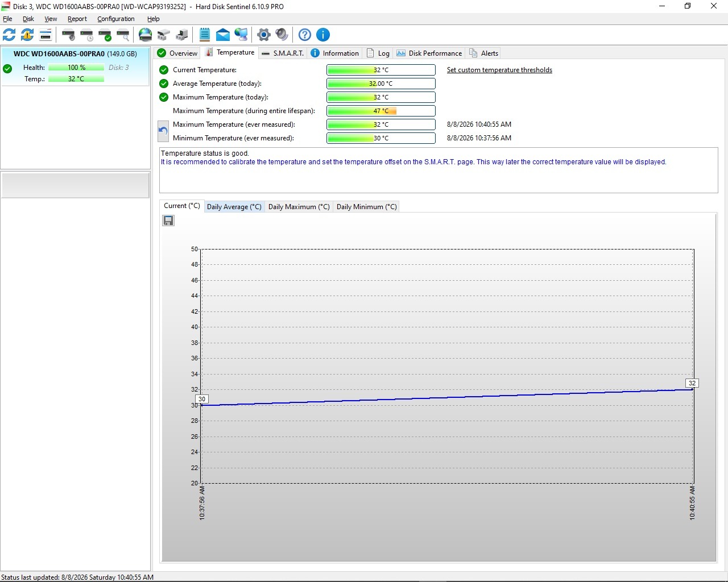This screenshot has width=728, height=582.
Task: Click the green check beside Current Temperature
Action: (x=164, y=70)
